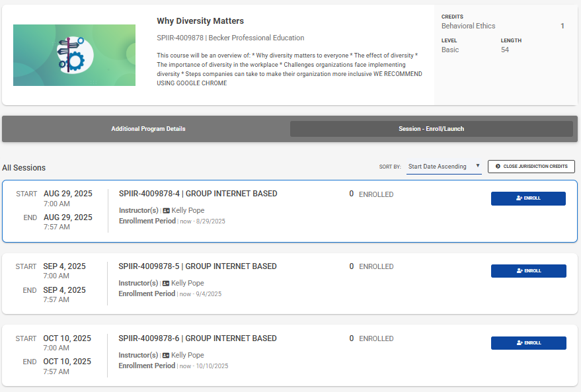The height and width of the screenshot is (392, 581).
Task: Select the SPIIR-4009878-6 Group Internet Based session title
Action: [x=198, y=339]
